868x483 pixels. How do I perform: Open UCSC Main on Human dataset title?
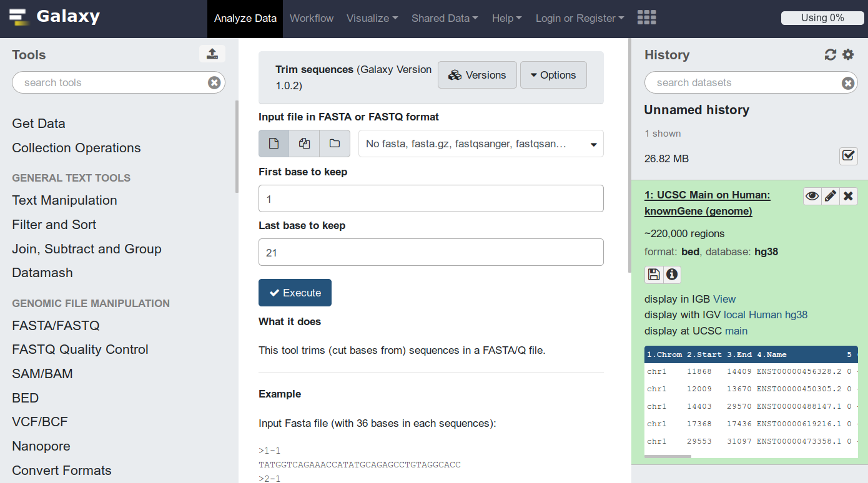tap(707, 203)
